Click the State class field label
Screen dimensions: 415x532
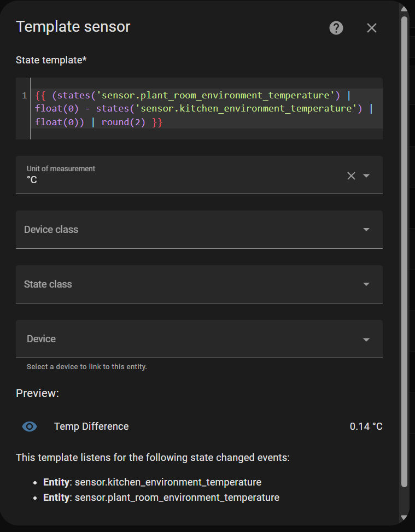tap(48, 284)
